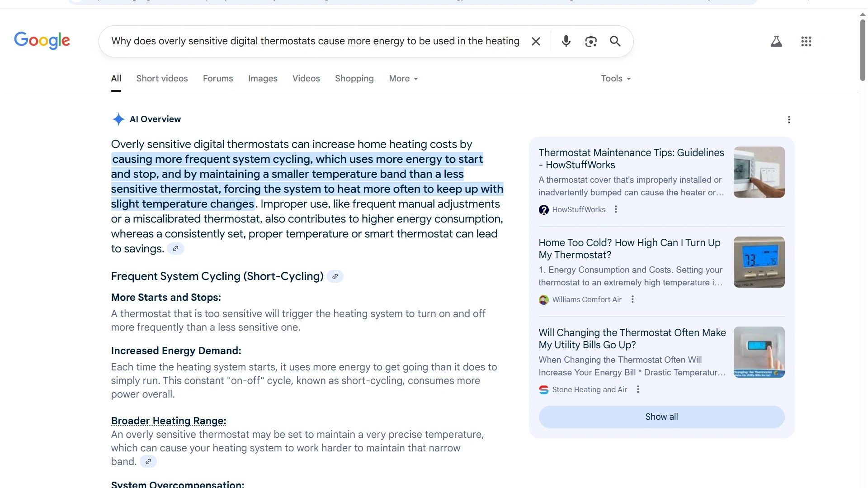Open link icon after 'band.' paragraph

(x=148, y=462)
